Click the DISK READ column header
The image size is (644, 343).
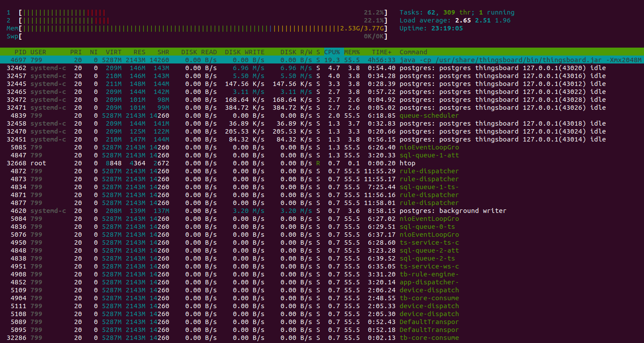(198, 52)
